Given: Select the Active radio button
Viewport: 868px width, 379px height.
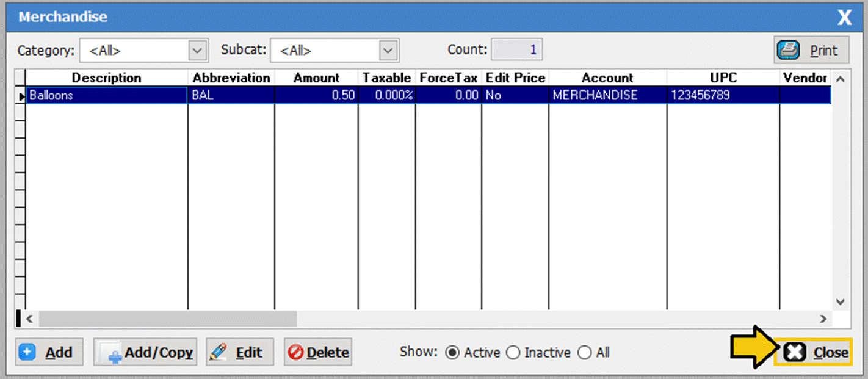Looking at the screenshot, I should [452, 353].
